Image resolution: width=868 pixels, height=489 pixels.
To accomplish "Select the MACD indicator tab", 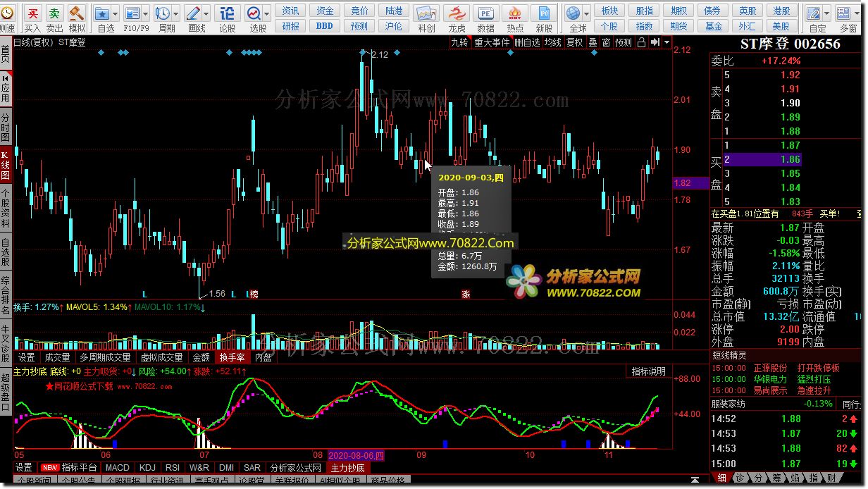I will point(118,467).
